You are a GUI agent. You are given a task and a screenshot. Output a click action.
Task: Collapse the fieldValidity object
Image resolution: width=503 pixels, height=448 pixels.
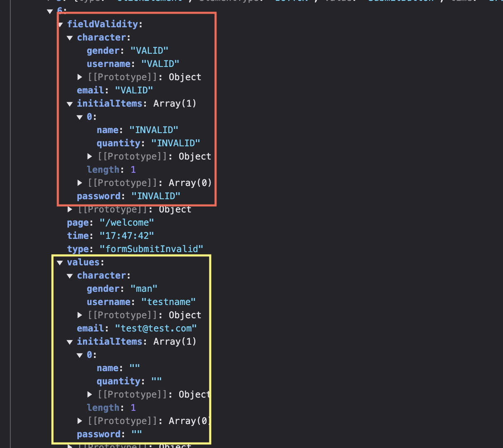point(60,25)
